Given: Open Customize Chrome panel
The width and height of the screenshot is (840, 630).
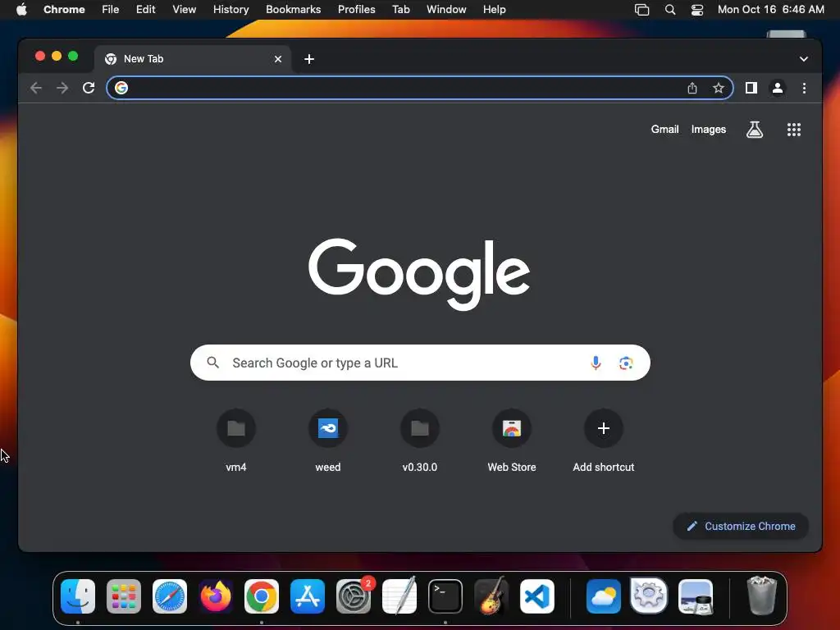Looking at the screenshot, I should click(x=741, y=526).
